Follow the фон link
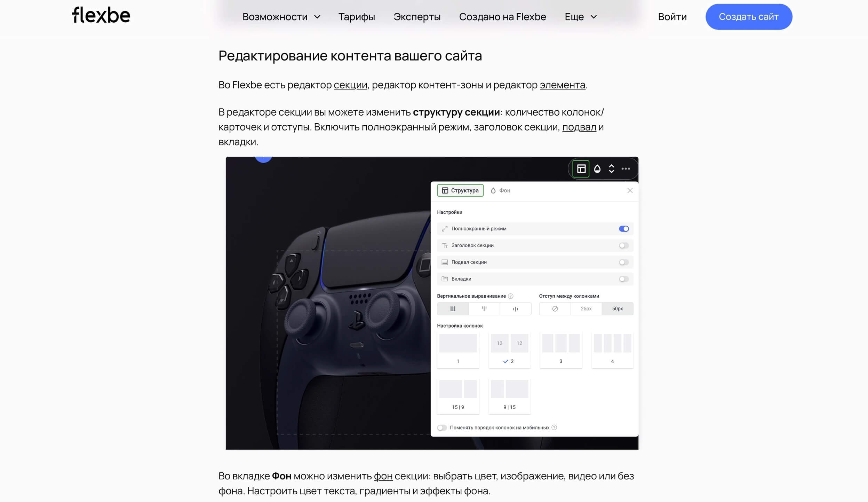 (x=383, y=476)
